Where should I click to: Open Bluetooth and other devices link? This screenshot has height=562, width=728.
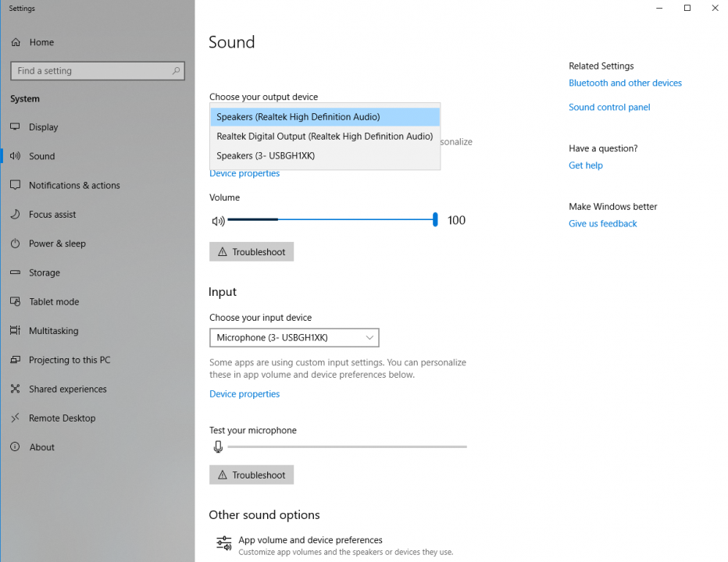[x=625, y=84]
